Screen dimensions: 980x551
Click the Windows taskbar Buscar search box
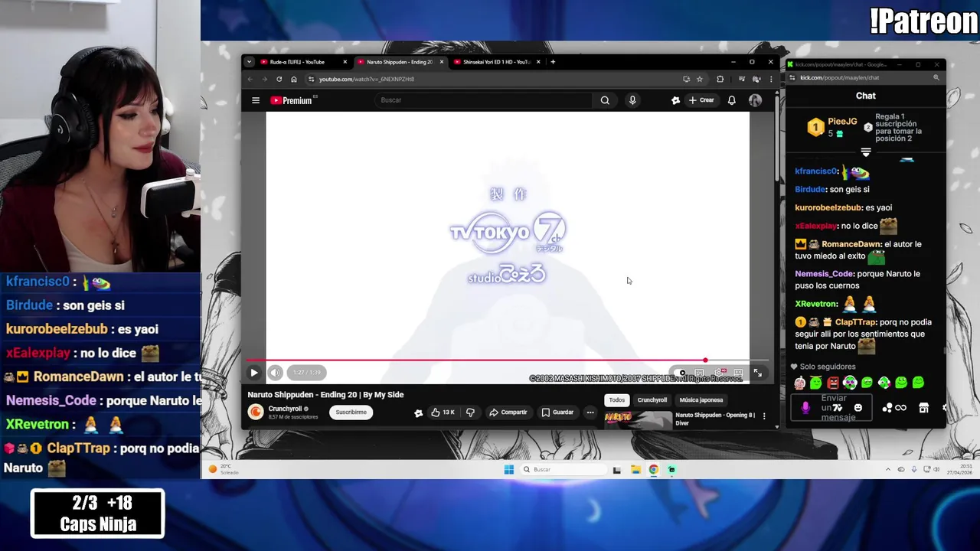[x=563, y=469]
